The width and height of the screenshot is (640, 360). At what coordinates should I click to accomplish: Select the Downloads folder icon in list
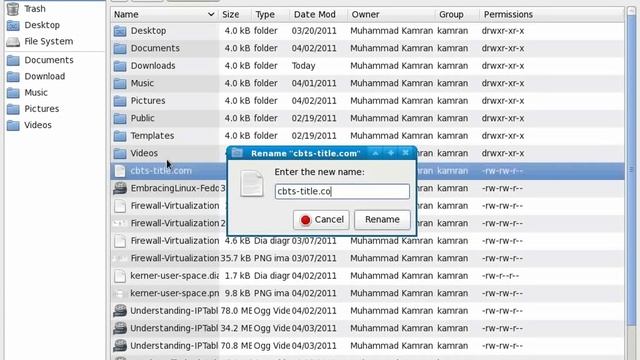(x=120, y=66)
